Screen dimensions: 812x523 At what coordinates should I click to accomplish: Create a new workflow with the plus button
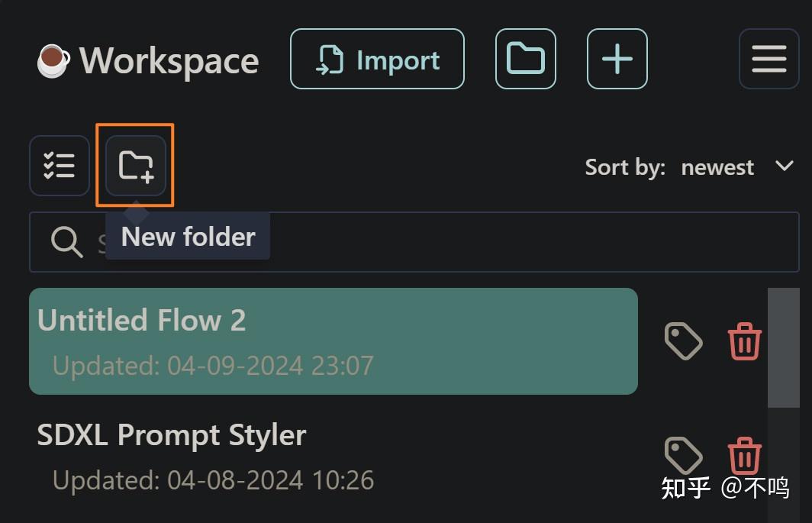point(617,60)
